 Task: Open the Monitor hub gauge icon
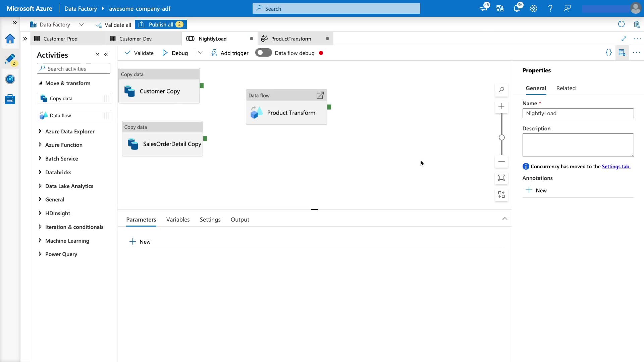pos(10,79)
